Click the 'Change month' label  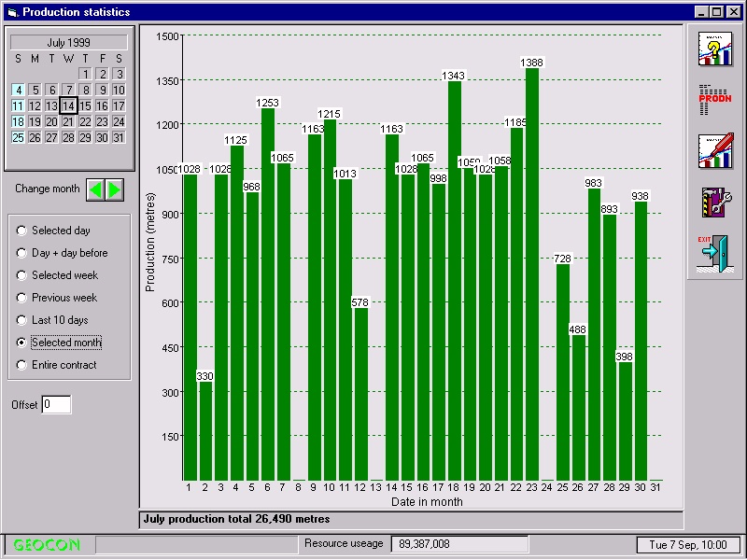click(x=48, y=189)
